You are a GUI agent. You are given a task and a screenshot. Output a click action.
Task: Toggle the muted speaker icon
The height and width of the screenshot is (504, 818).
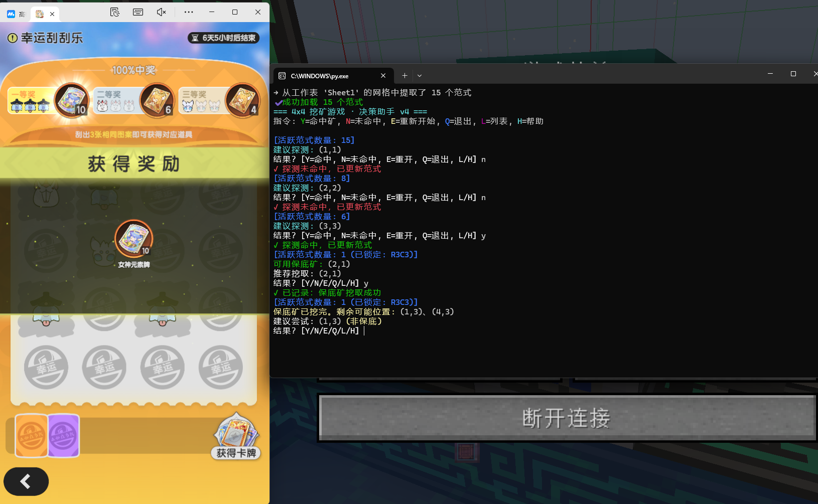click(161, 12)
